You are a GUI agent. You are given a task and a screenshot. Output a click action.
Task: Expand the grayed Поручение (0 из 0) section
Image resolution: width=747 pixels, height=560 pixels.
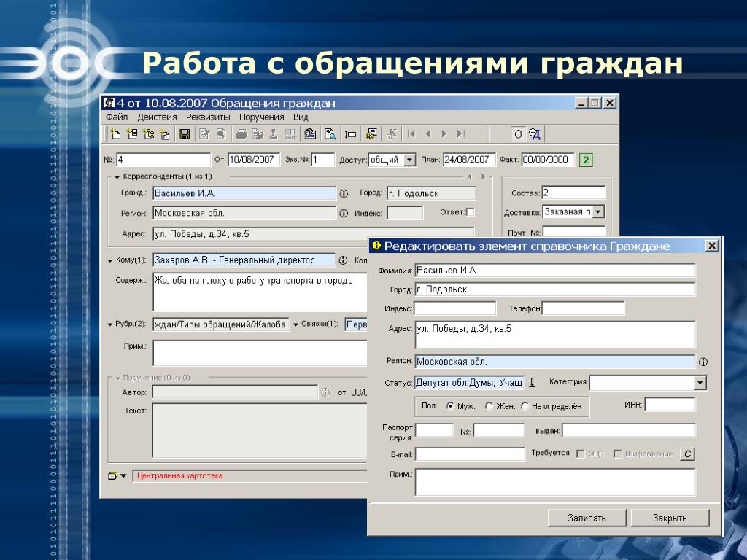117,378
